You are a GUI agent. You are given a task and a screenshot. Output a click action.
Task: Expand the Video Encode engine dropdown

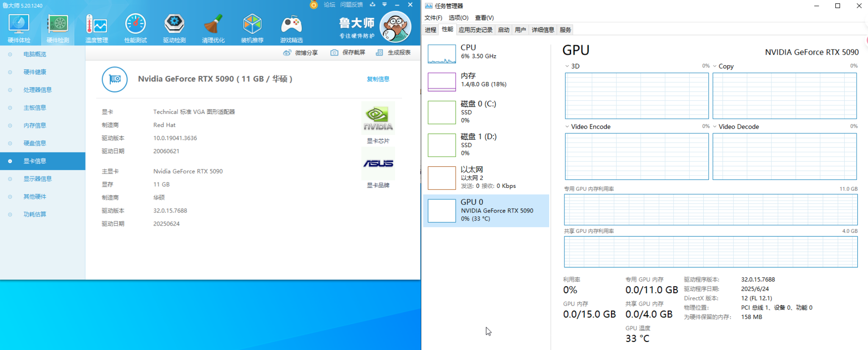(x=567, y=127)
